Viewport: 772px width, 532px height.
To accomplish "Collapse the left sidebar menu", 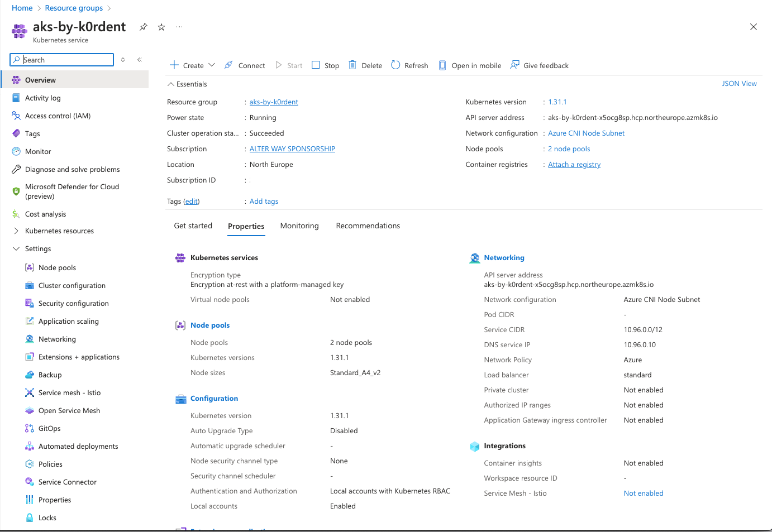I will [140, 60].
